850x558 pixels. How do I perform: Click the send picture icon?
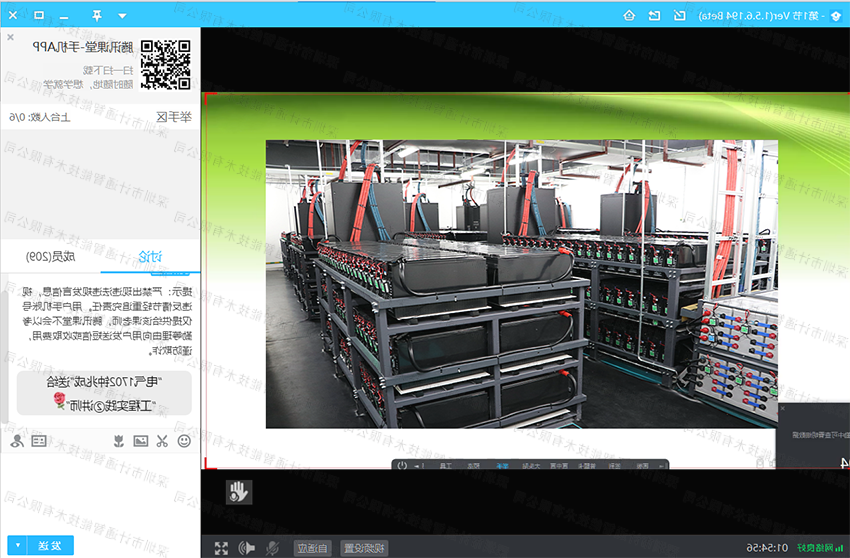click(x=140, y=441)
